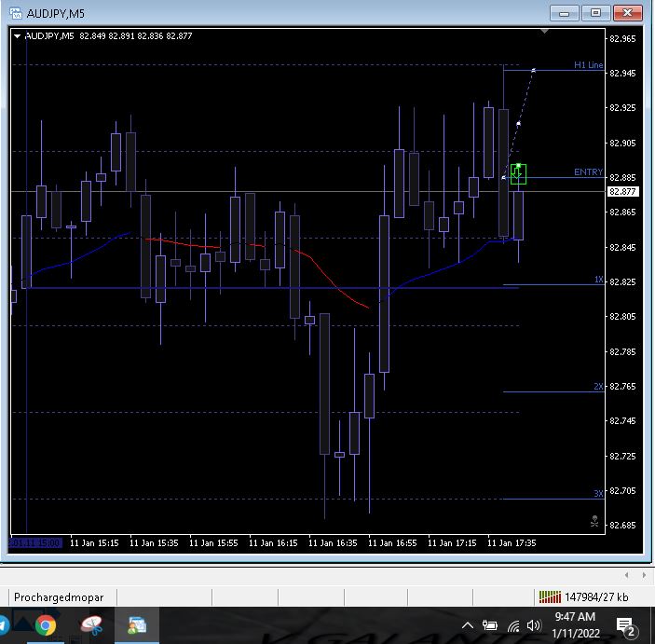Viewport: 655px width, 644px height.
Task: Show hidden tray icons with the chevron
Action: click(468, 625)
